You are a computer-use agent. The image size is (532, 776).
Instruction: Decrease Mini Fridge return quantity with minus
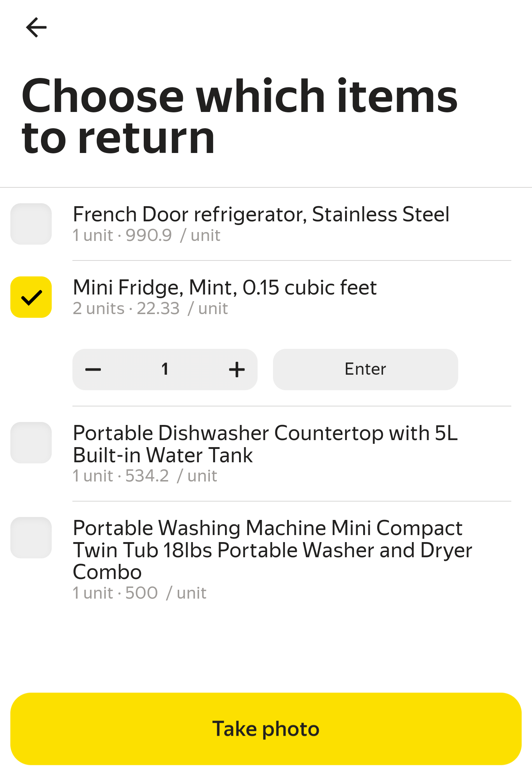[x=93, y=370]
